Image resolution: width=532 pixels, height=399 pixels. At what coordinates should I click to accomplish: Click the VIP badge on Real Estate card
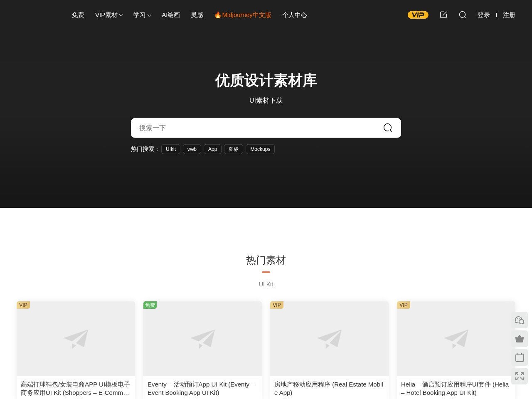[277, 305]
